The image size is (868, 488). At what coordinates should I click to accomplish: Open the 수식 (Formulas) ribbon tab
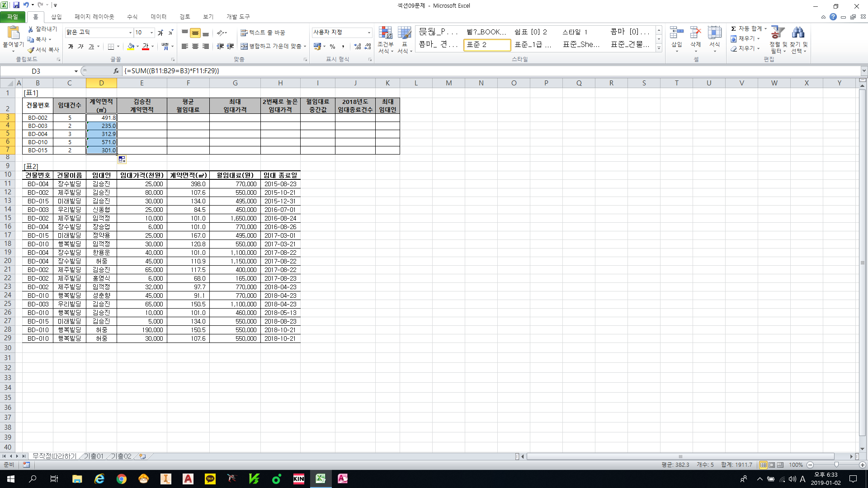pyautogui.click(x=132, y=17)
